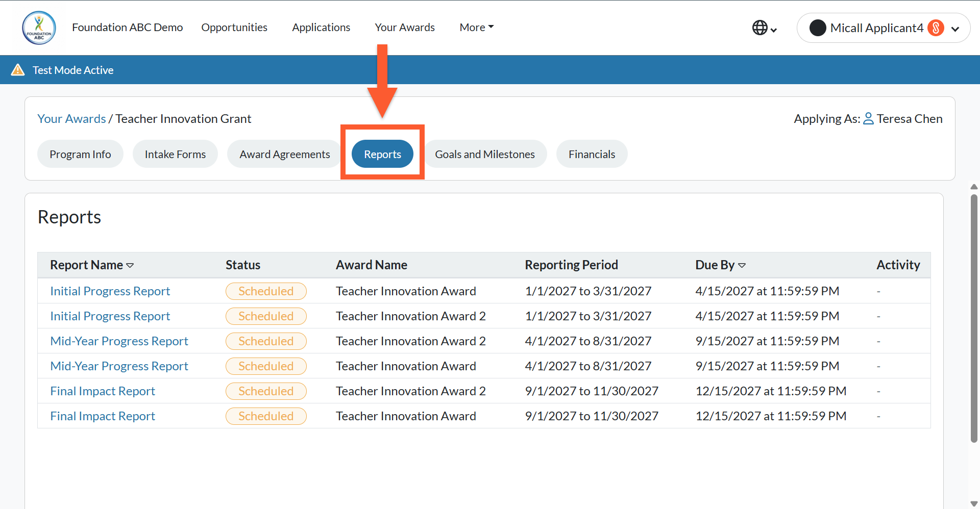Switch to Goals and Milestones tab
Image resolution: width=980 pixels, height=509 pixels.
click(485, 154)
